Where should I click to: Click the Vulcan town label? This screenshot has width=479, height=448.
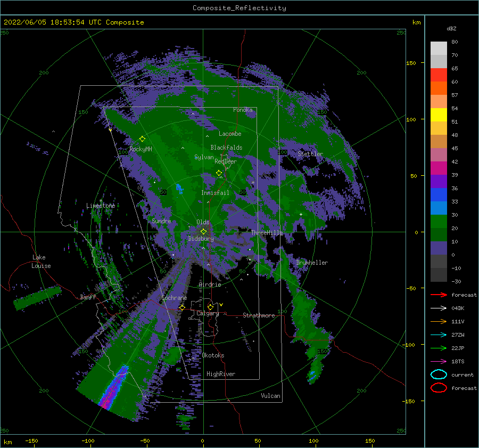[x=271, y=396]
